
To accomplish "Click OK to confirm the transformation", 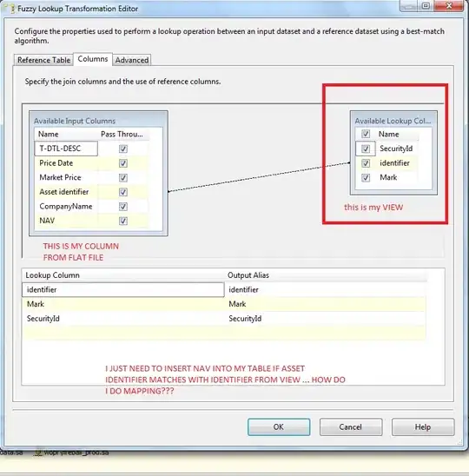I will [x=279, y=426].
